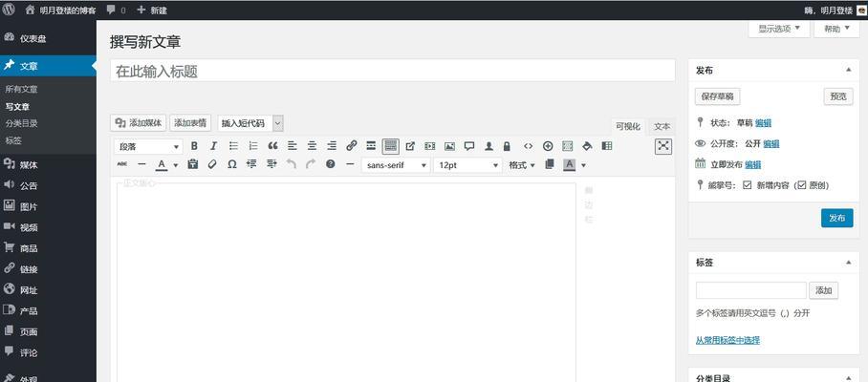This screenshot has height=382, width=868.
Task: Click the image icon in editor toolbar
Action: point(449,146)
